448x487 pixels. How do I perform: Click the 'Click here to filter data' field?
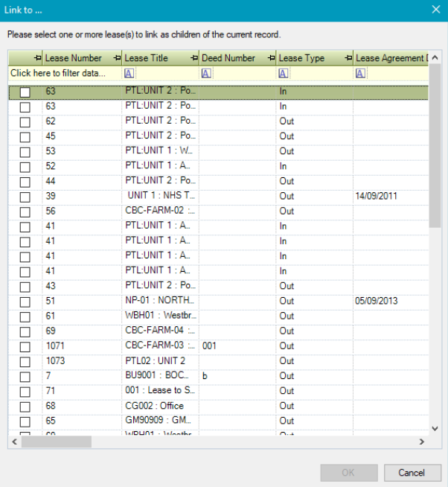pos(58,73)
